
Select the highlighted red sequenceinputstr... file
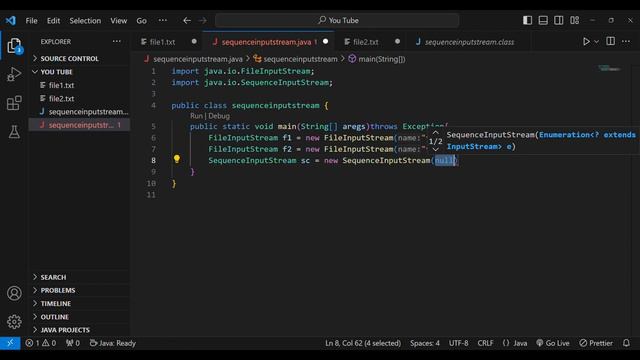(x=80, y=125)
